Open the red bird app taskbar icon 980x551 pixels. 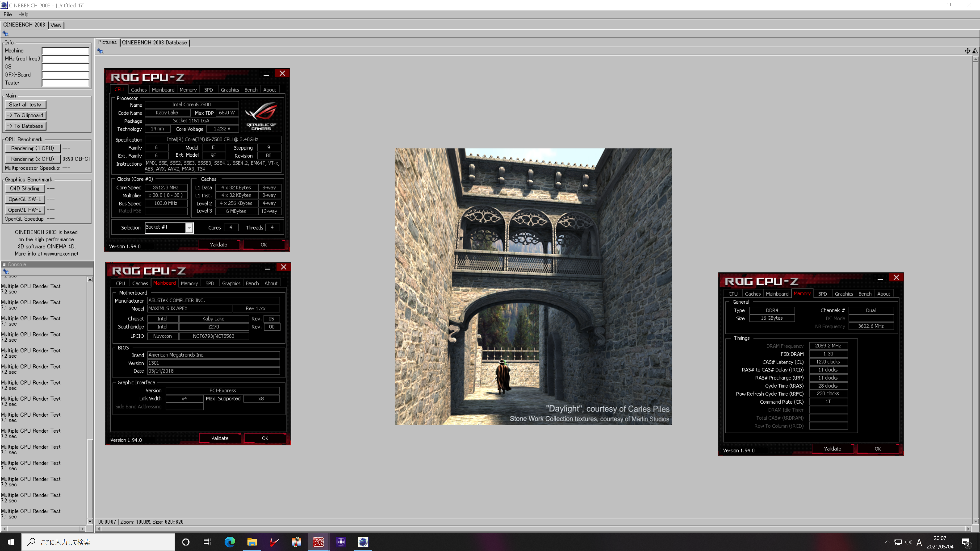pos(274,542)
